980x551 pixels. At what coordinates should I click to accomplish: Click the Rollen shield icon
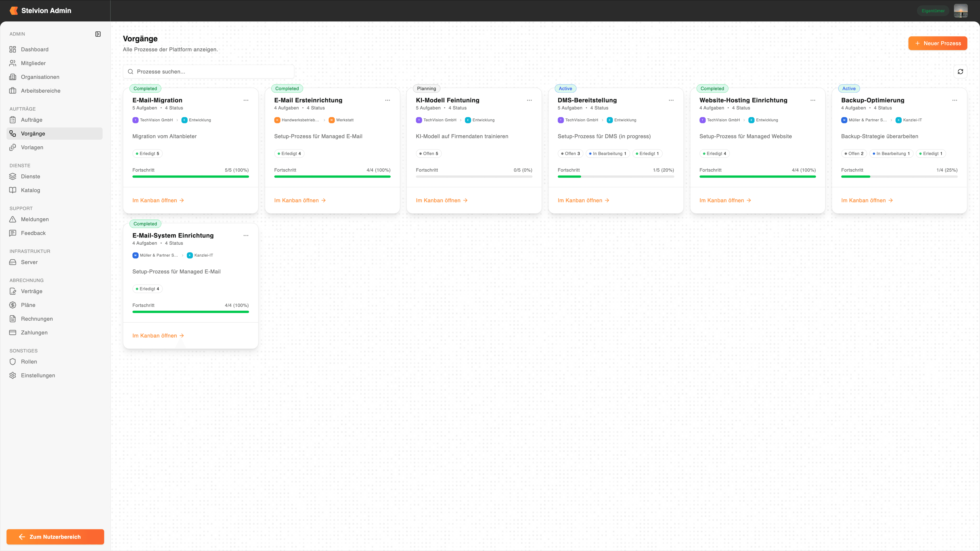point(13,362)
